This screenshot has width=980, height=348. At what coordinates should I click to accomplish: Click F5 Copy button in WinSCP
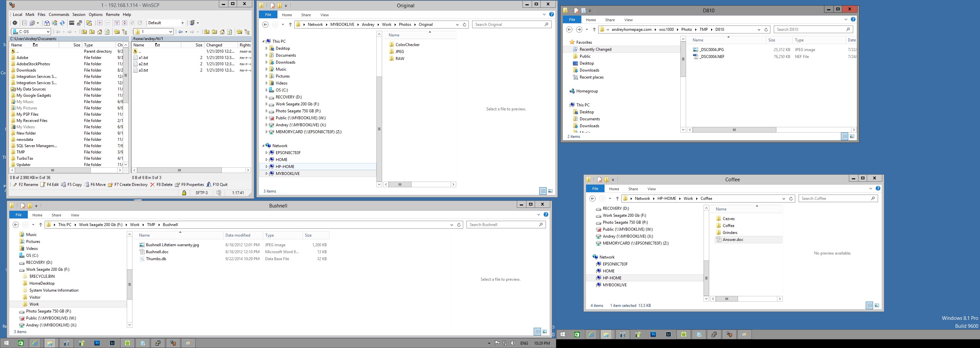point(72,185)
